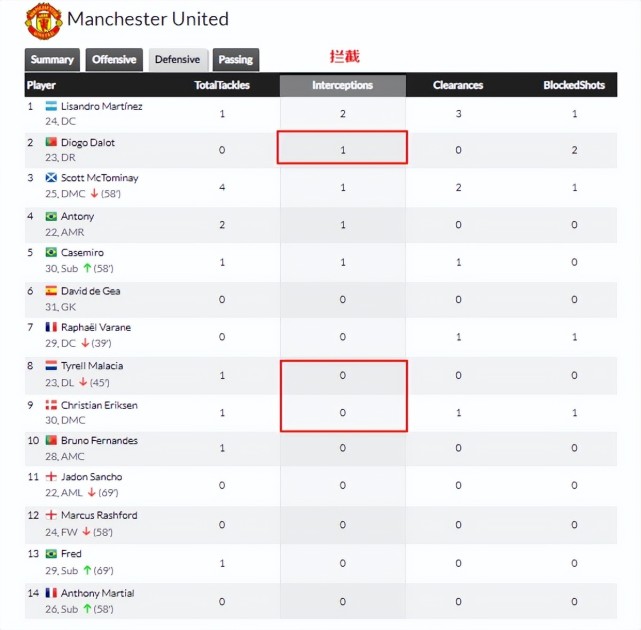This screenshot has width=641, height=630.
Task: Switch to the Summary tab
Action: (52, 60)
